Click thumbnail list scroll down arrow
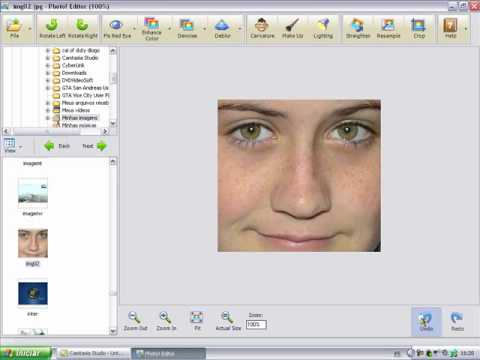 [113, 331]
